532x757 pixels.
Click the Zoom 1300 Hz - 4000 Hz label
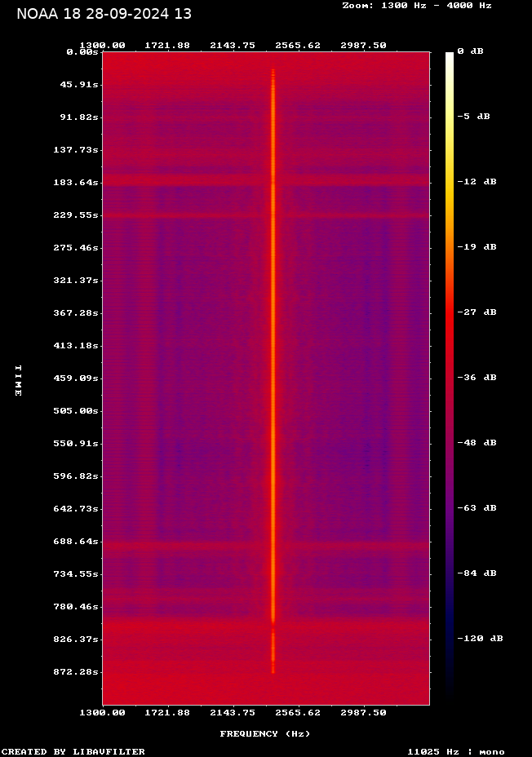pyautogui.click(x=416, y=6)
